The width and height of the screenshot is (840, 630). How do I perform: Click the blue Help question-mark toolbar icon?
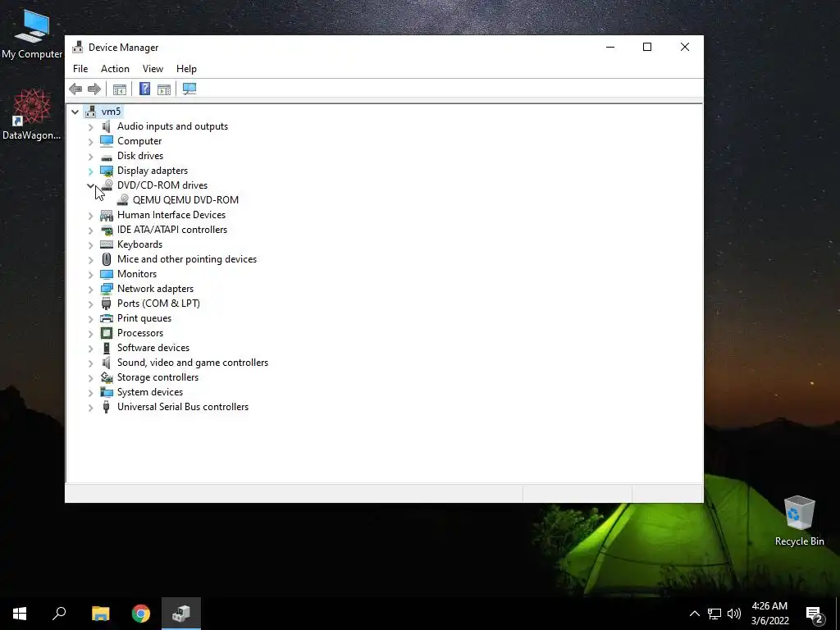(144, 89)
